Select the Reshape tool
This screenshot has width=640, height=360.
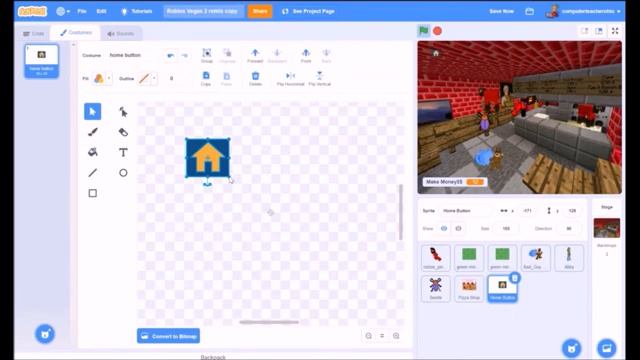(123, 111)
